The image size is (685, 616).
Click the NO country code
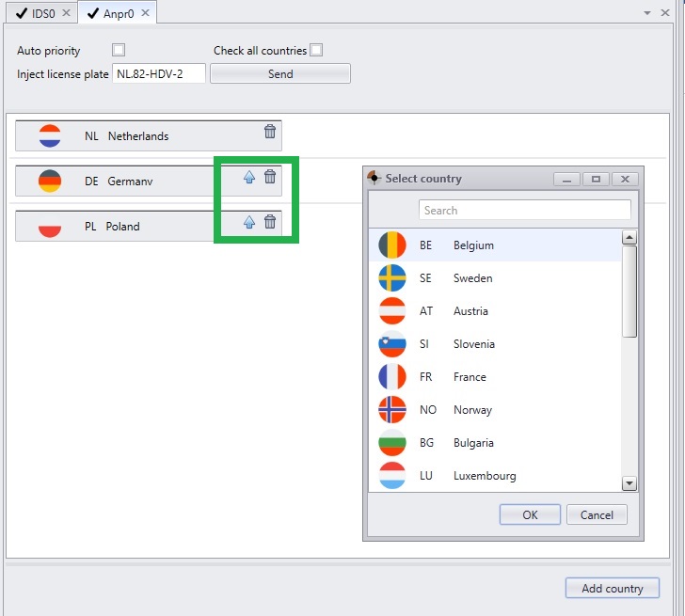coord(428,409)
